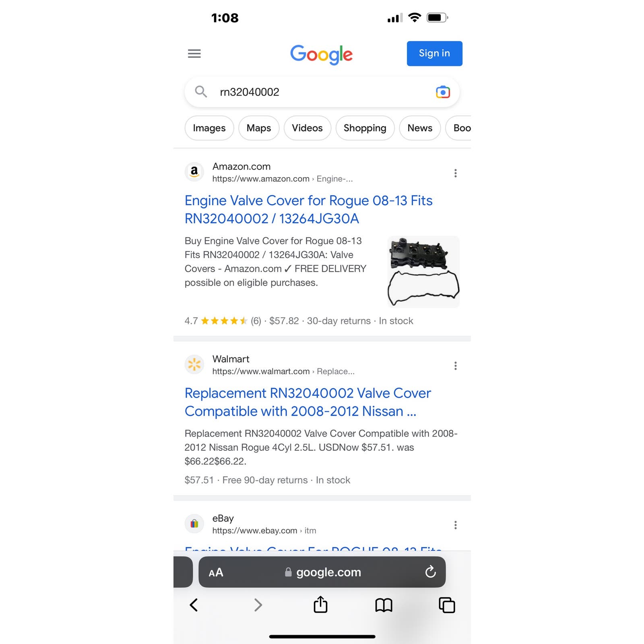This screenshot has height=644, width=644.
Task: Select the Shopping filter tab
Action: tap(365, 128)
